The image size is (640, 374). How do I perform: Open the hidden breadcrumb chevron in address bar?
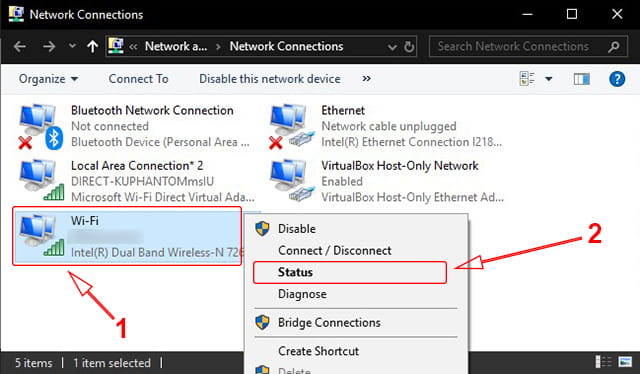[133, 47]
